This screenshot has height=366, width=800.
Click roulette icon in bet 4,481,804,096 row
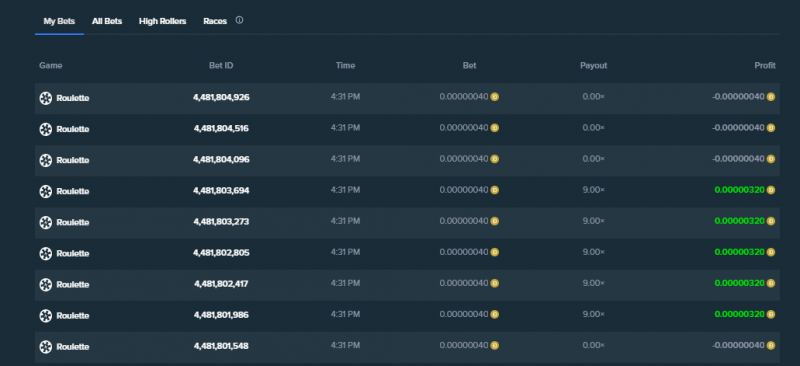coord(46,160)
